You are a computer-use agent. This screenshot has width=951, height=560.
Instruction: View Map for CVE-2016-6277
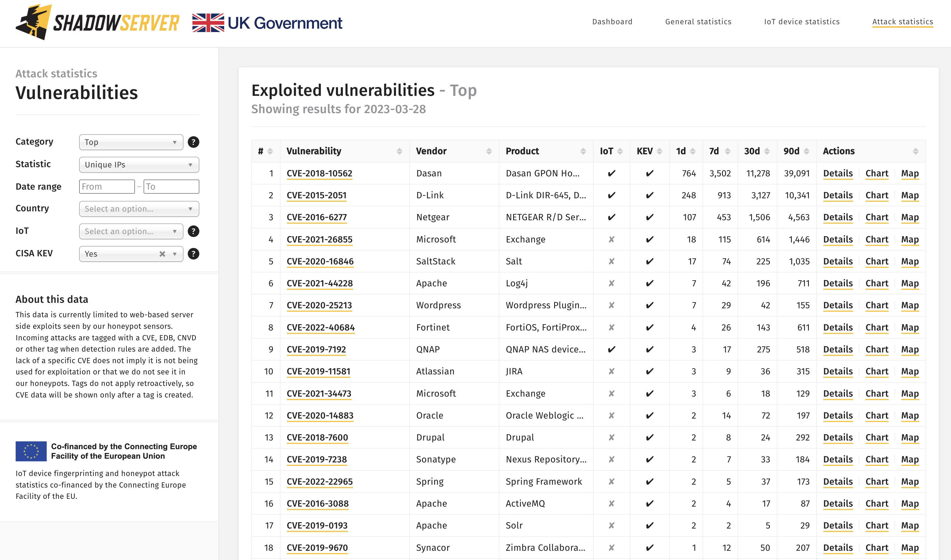coord(910,217)
